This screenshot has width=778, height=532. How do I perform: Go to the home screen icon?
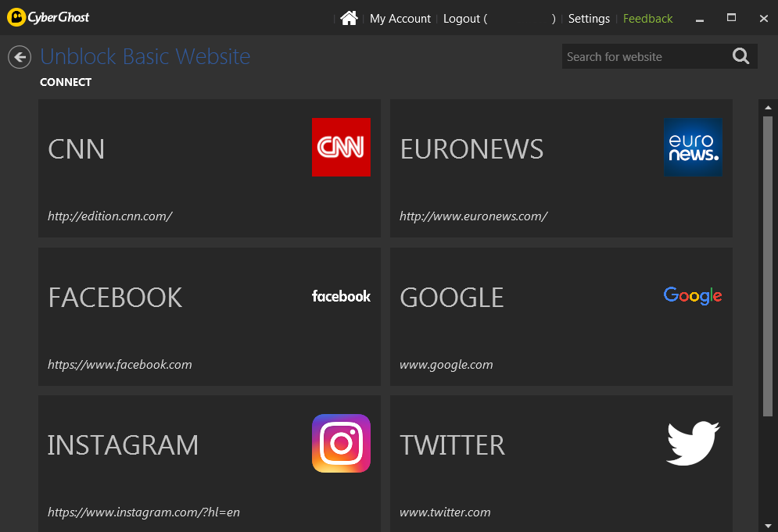[349, 18]
